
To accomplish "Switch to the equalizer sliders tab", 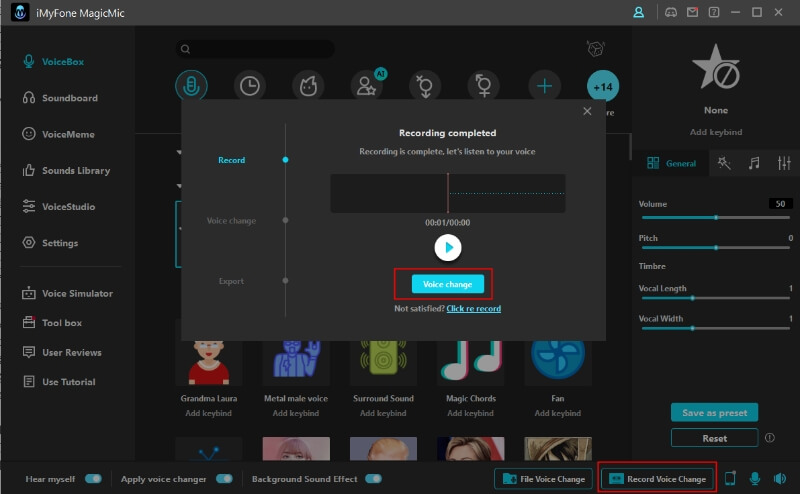I will (784, 163).
